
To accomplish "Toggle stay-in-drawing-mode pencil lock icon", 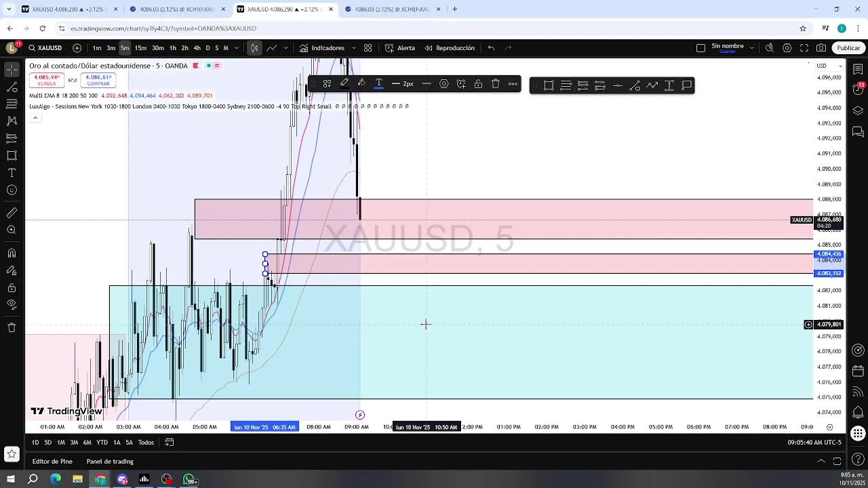I will click(x=12, y=270).
